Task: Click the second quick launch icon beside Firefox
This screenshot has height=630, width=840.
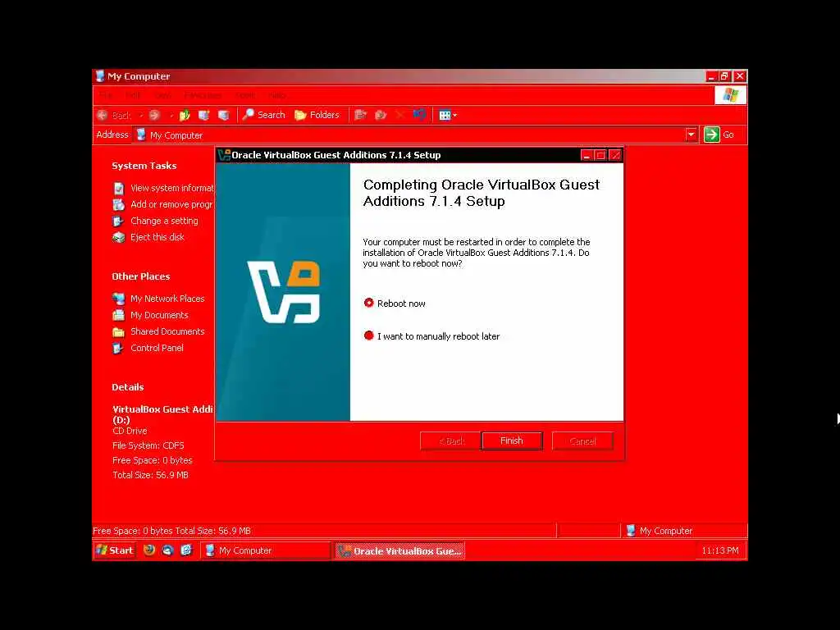Action: 167,550
